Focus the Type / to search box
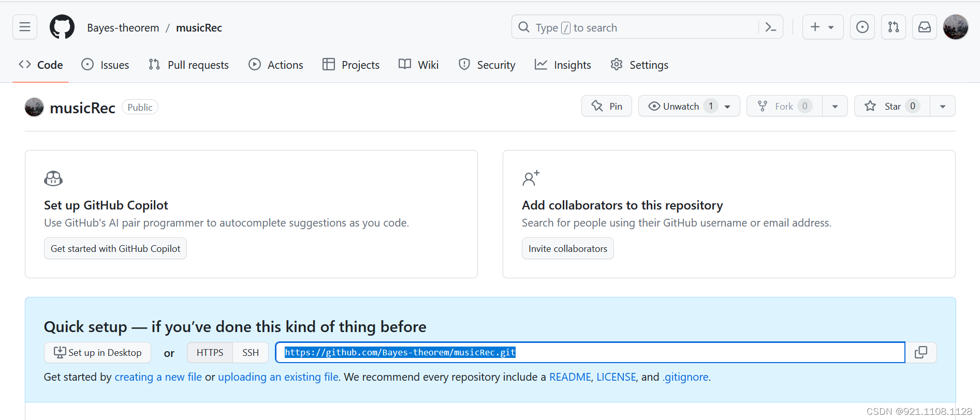 [647, 27]
